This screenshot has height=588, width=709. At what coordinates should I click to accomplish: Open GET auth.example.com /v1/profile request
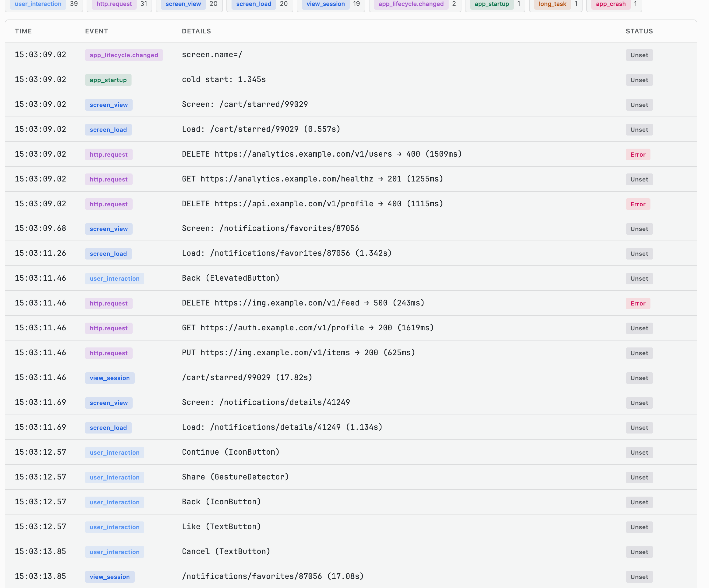(x=351, y=328)
